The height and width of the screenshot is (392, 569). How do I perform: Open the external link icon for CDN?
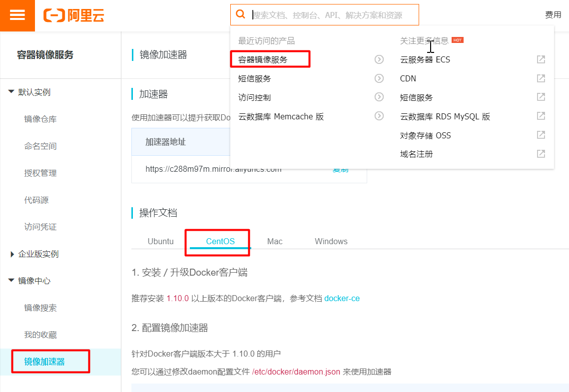coord(541,78)
